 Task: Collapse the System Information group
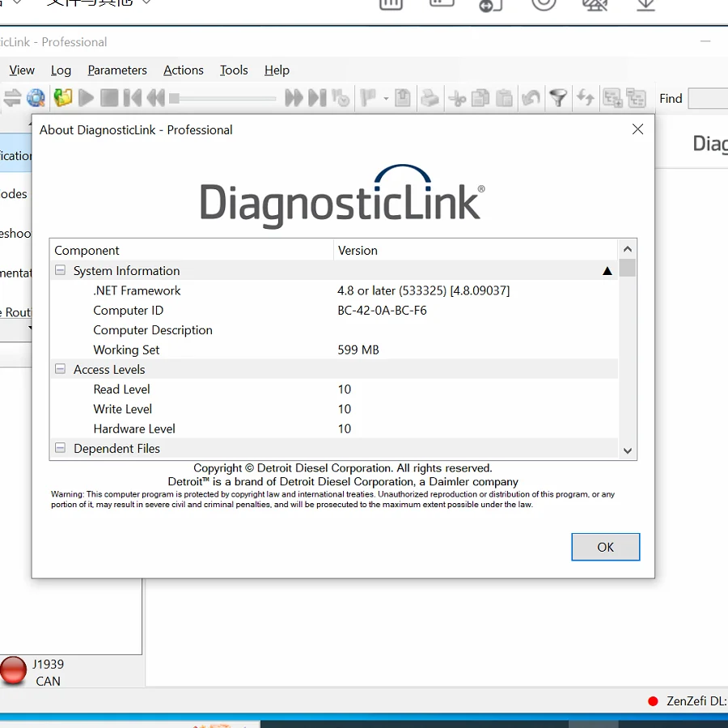(60, 270)
